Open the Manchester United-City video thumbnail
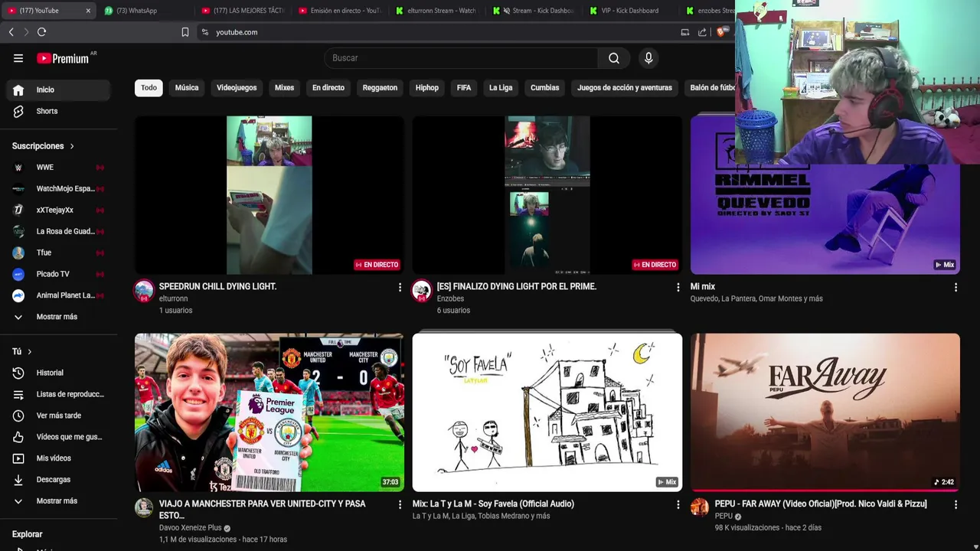This screenshot has height=551, width=980. pos(269,412)
